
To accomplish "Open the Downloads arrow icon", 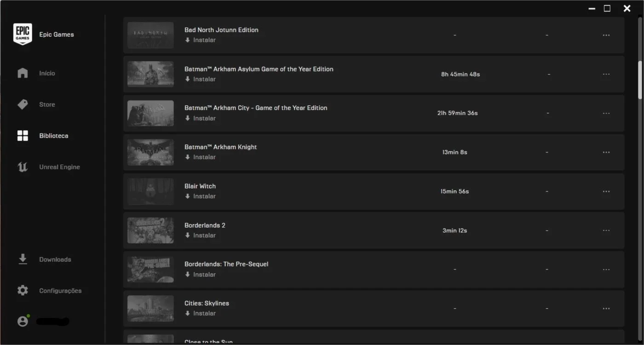I will coord(23,259).
